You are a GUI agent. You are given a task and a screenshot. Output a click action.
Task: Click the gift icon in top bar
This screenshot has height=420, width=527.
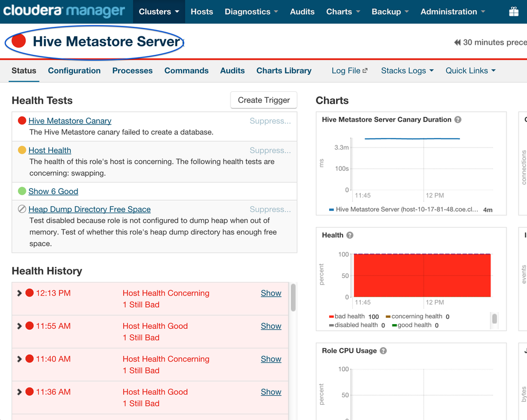point(513,12)
